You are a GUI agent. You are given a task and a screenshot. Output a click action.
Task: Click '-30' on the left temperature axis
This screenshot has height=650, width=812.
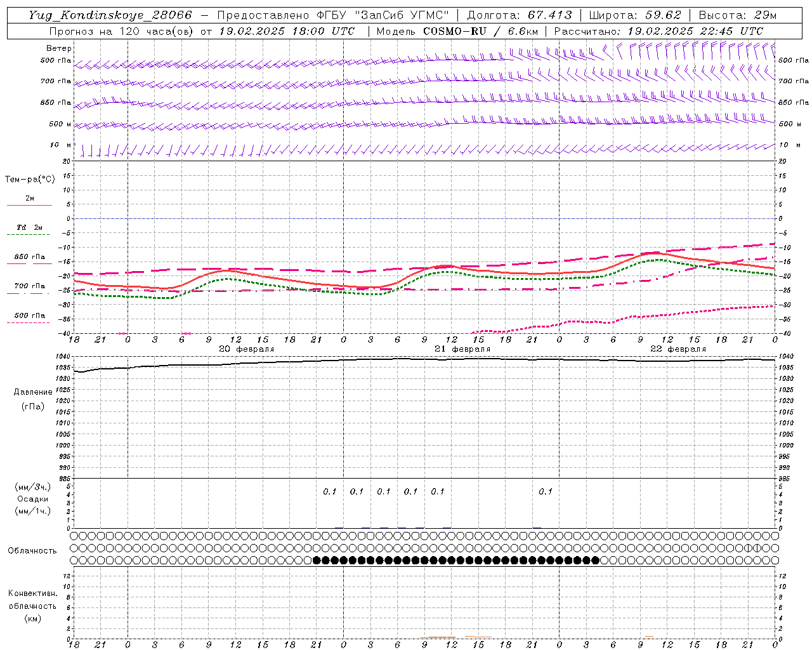65,305
